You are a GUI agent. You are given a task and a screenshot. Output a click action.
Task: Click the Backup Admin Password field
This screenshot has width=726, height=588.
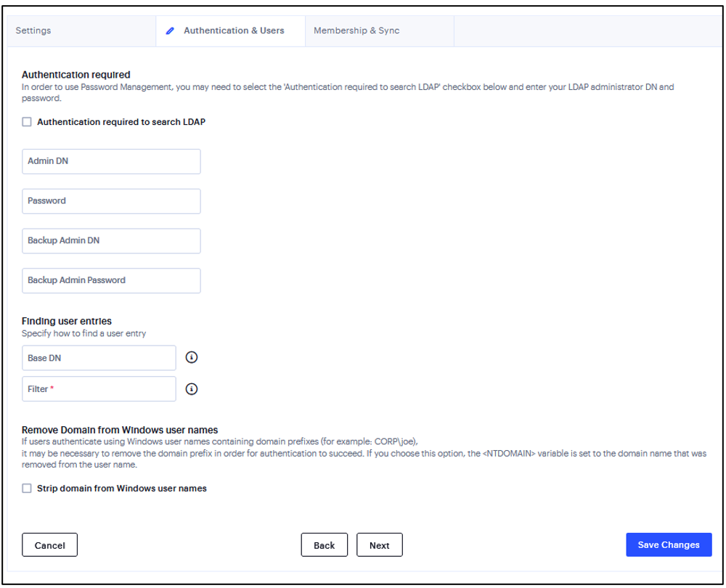[111, 280]
